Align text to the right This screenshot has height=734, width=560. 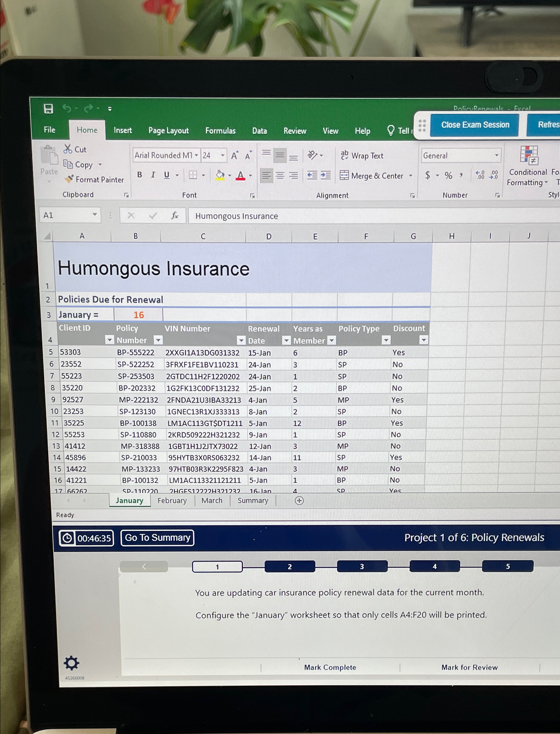[293, 176]
